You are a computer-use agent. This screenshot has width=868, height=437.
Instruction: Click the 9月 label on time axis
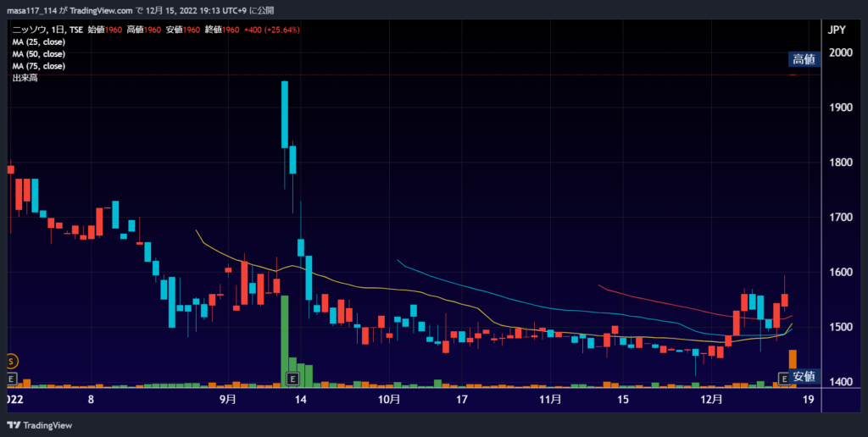point(228,400)
